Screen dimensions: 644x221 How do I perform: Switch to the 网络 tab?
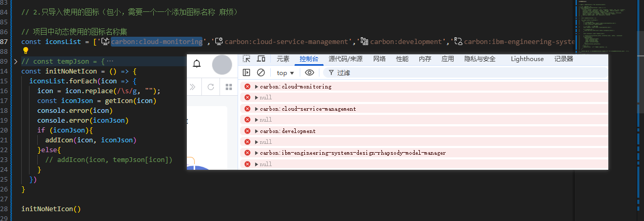click(x=379, y=59)
